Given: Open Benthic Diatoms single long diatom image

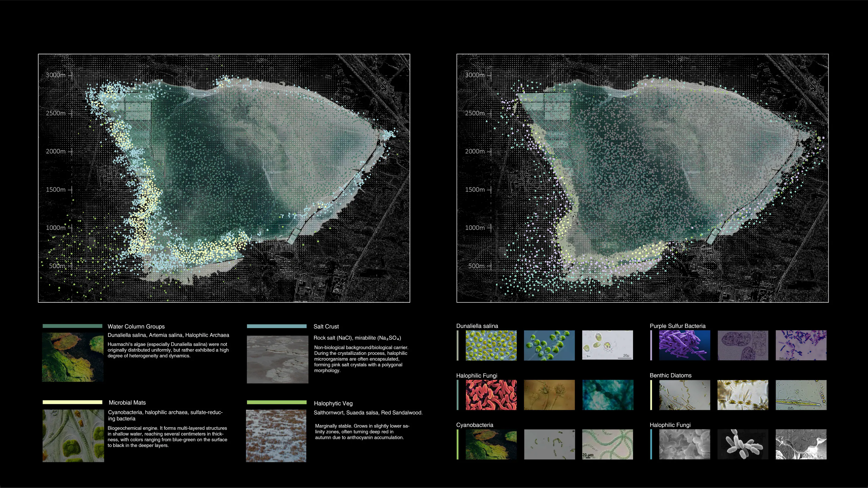Looking at the screenshot, I should click(801, 395).
